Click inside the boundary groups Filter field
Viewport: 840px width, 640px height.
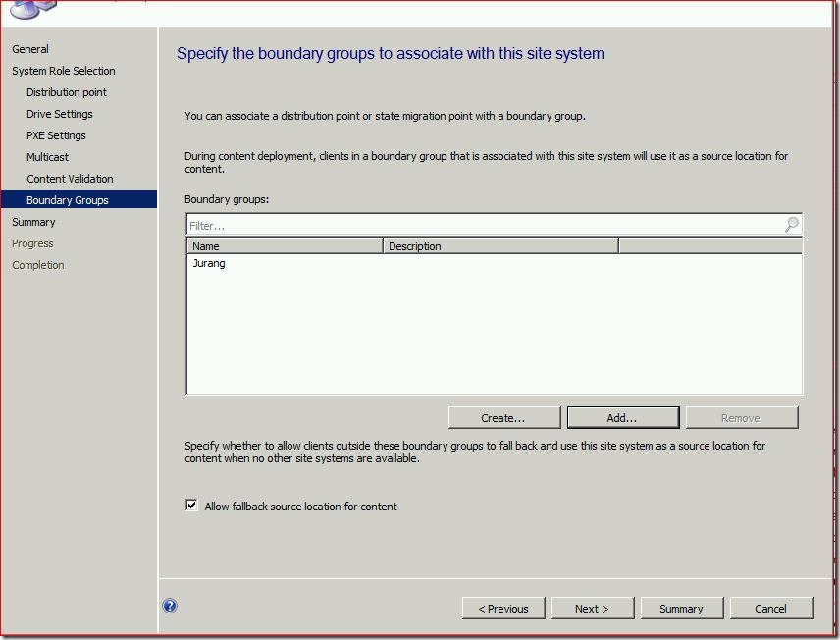[x=481, y=226]
